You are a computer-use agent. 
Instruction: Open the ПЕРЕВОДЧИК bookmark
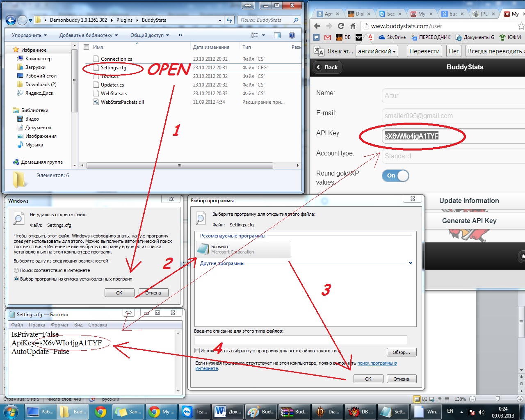tap(430, 37)
